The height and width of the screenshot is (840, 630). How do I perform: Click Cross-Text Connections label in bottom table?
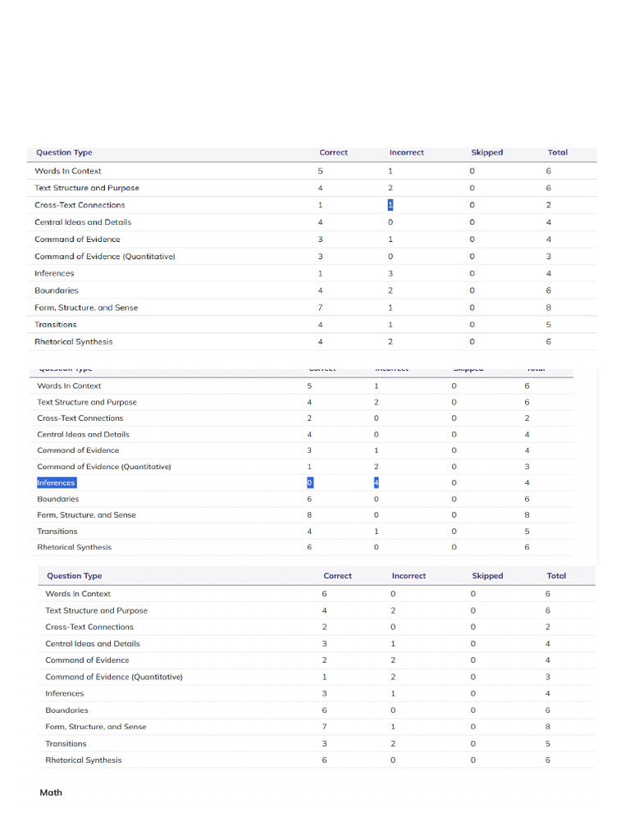tap(89, 627)
